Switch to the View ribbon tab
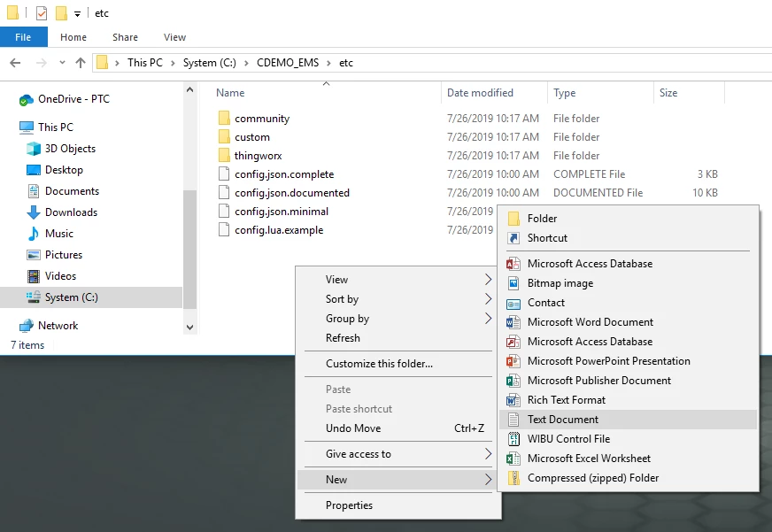Image resolution: width=772 pixels, height=532 pixels. point(174,37)
